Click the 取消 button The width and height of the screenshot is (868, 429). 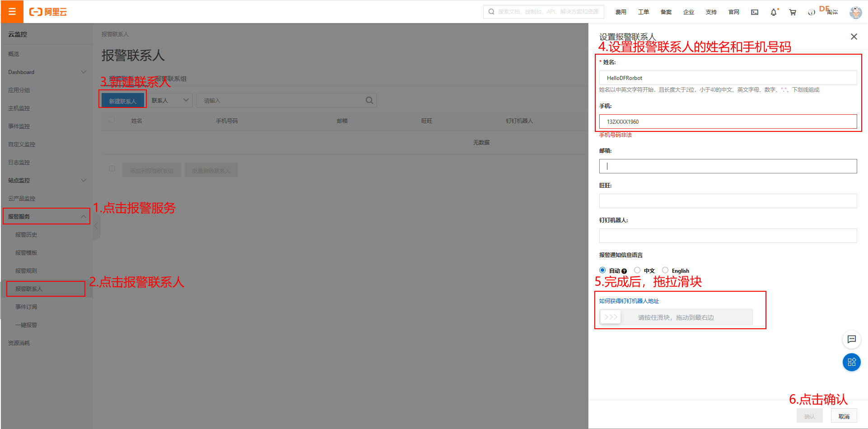click(844, 416)
